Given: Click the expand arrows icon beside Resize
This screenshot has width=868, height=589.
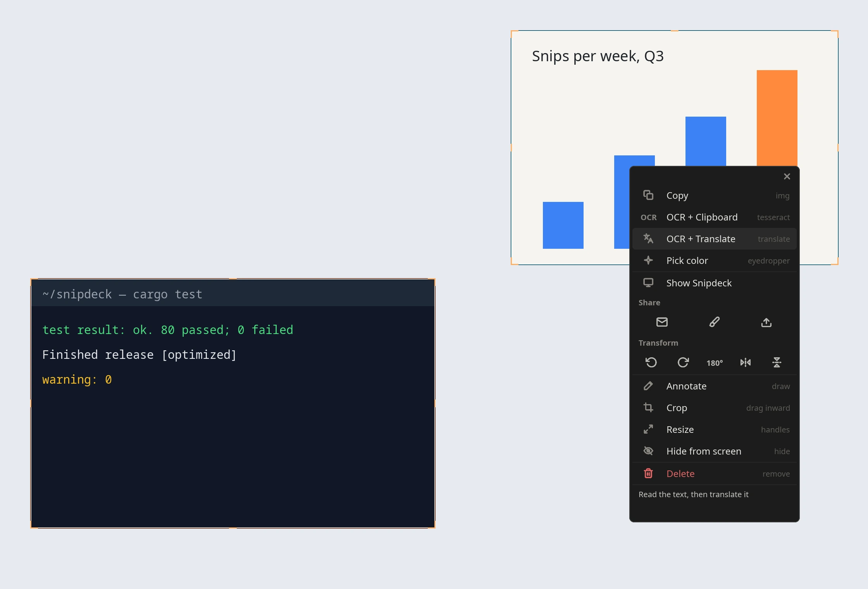Looking at the screenshot, I should (x=648, y=429).
